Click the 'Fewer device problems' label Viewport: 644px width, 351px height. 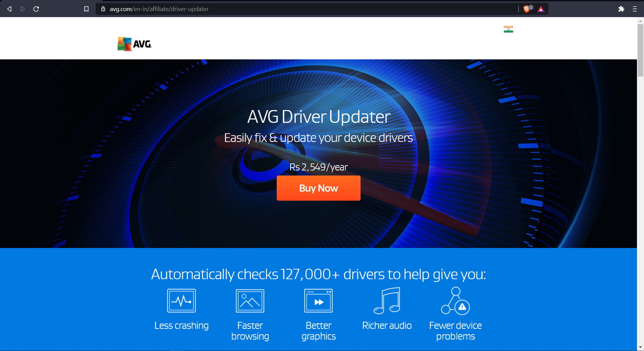tap(455, 331)
